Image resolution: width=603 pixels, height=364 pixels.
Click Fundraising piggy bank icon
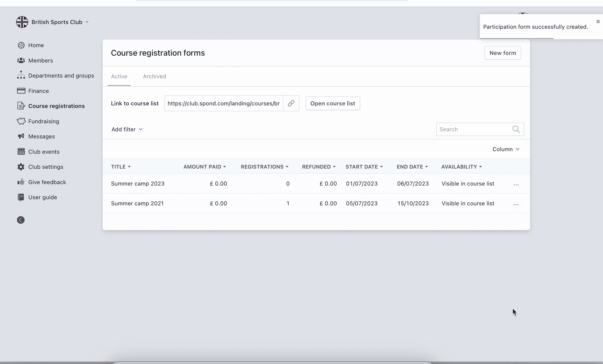point(21,121)
